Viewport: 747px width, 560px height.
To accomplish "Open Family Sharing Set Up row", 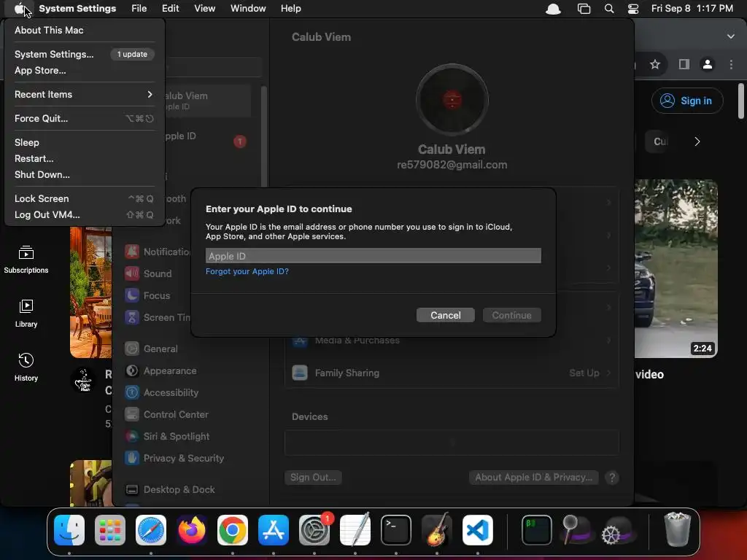I will click(452, 373).
